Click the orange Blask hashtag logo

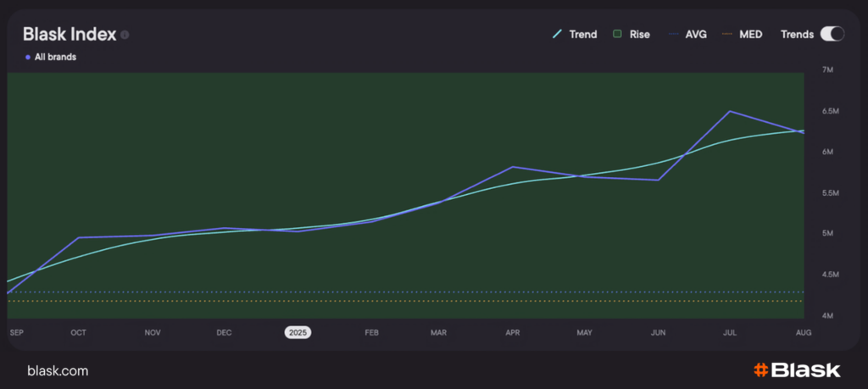coord(760,370)
